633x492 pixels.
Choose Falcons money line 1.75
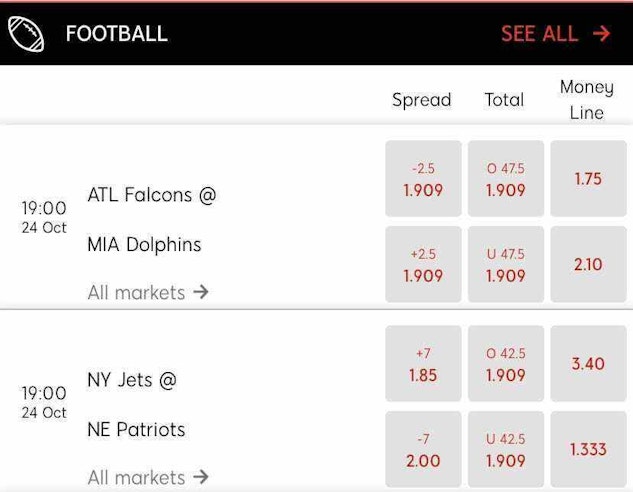click(588, 179)
